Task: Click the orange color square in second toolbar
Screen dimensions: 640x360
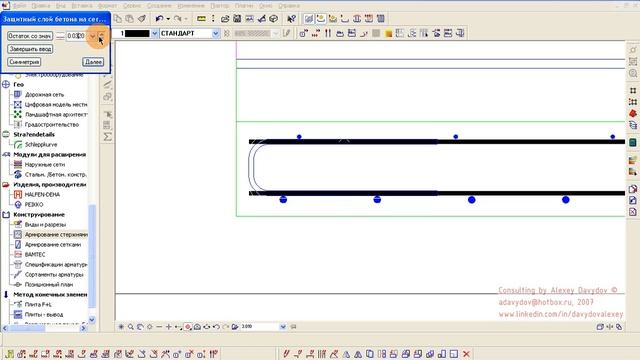Action: [388, 33]
